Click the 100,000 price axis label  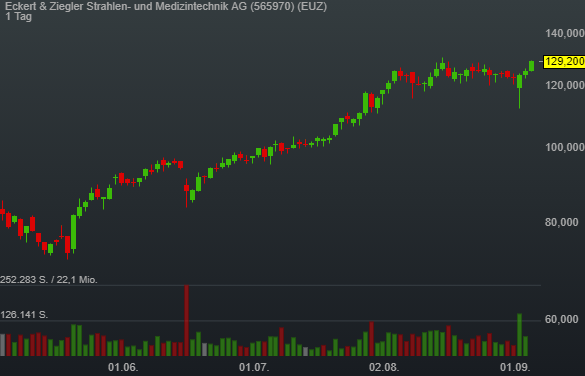tap(565, 147)
